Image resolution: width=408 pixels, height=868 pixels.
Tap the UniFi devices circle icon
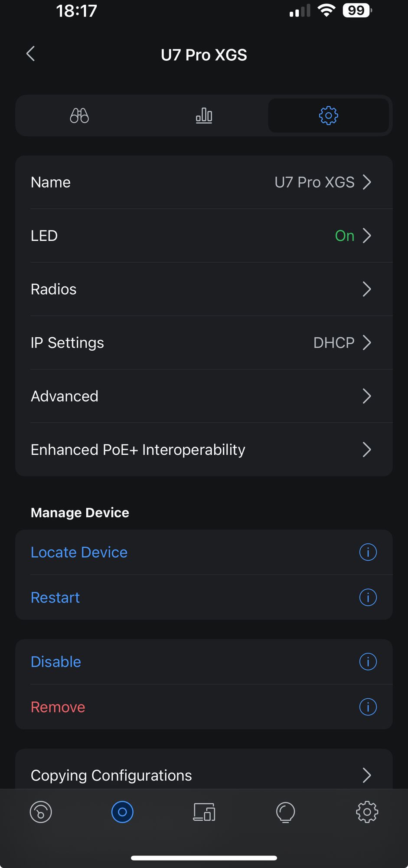click(x=122, y=812)
